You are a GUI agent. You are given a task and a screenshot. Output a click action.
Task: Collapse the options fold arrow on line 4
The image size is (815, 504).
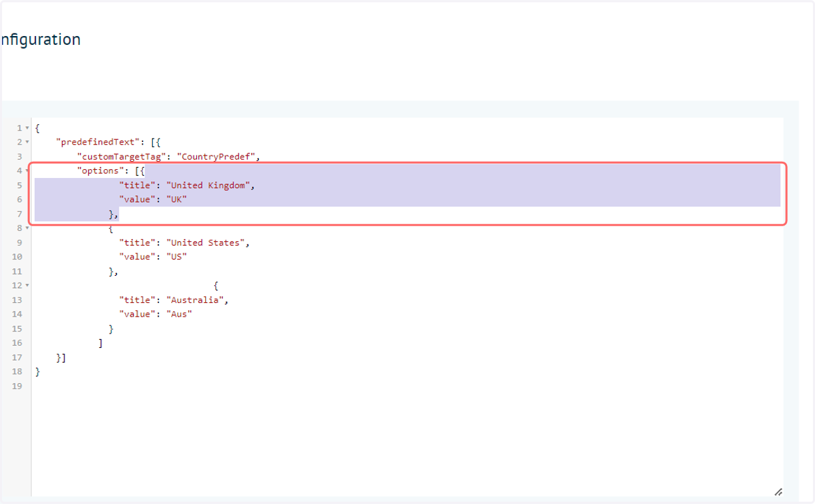(x=27, y=171)
